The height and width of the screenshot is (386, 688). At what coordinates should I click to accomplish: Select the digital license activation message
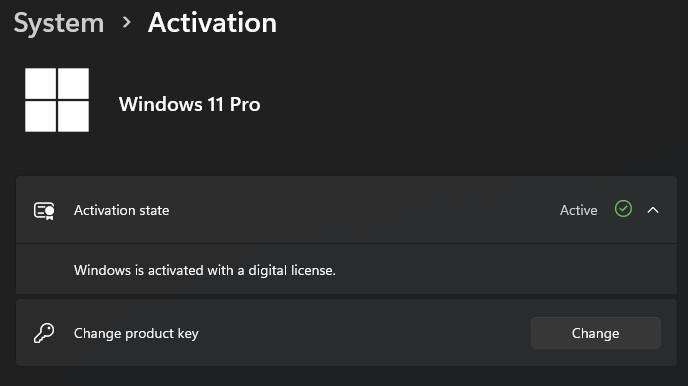[204, 270]
